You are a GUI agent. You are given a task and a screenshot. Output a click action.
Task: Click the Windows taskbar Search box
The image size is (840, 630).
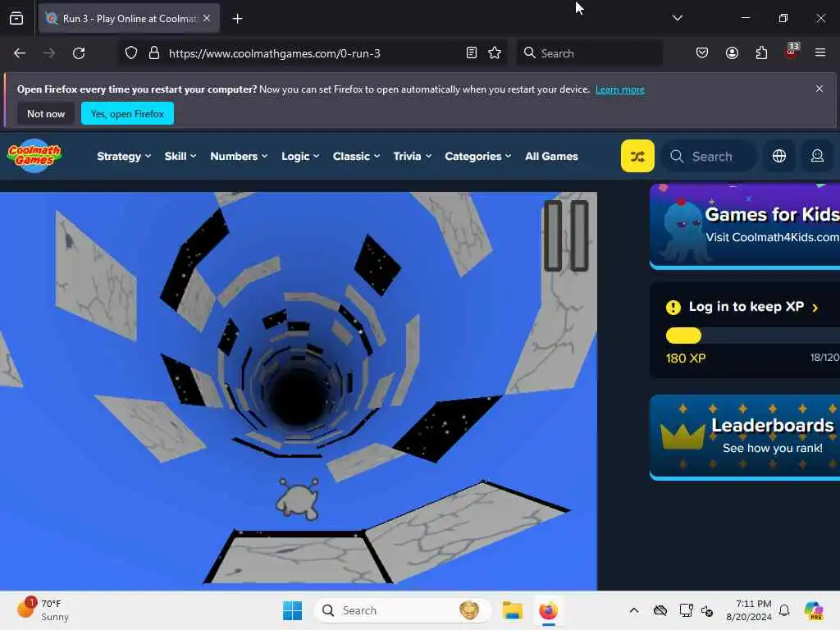pos(402,610)
